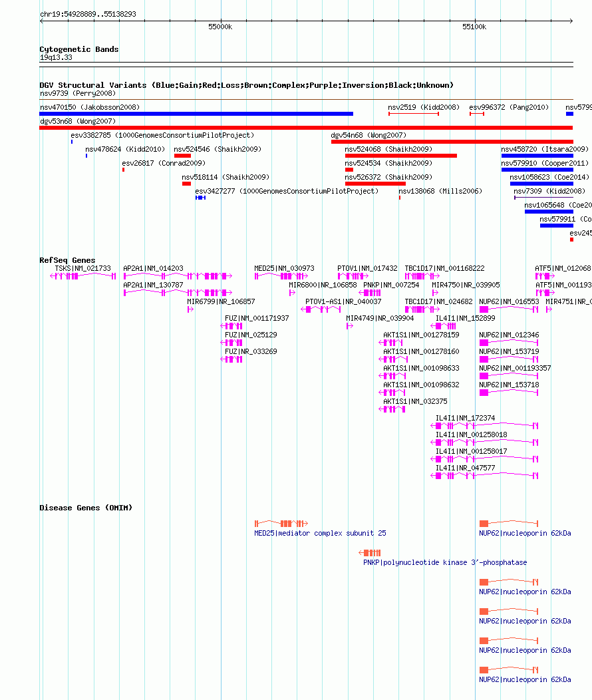Click esv996372 (Pang2010) variant label
The image size is (592, 700).
pos(509,107)
